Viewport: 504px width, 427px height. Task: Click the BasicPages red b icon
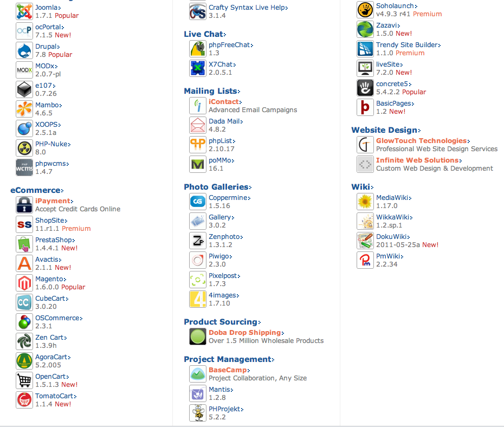[365, 107]
